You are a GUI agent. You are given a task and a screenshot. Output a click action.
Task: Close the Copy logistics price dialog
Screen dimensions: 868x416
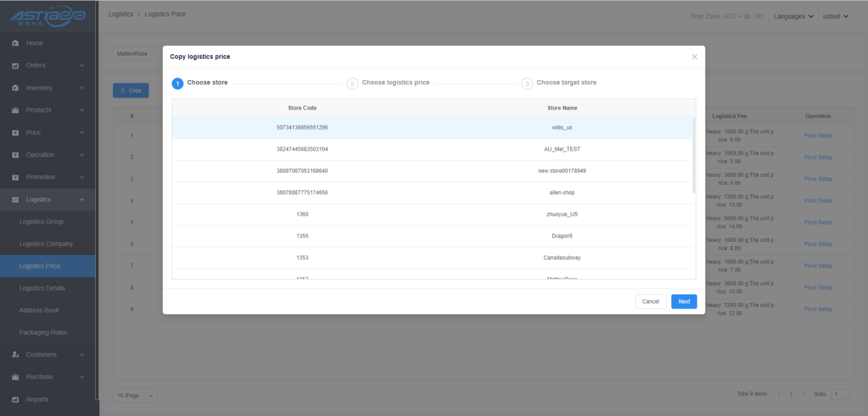(x=694, y=57)
